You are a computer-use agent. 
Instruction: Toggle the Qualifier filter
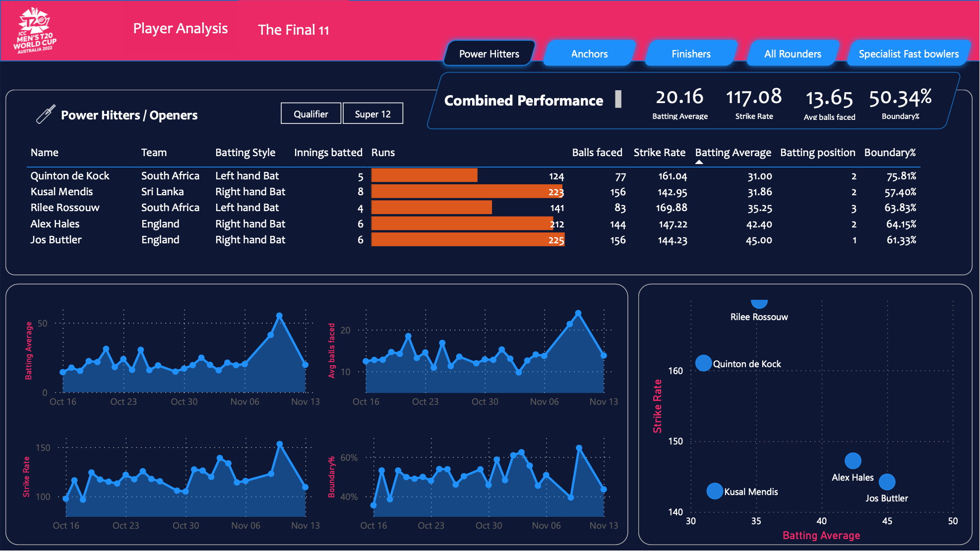click(310, 113)
